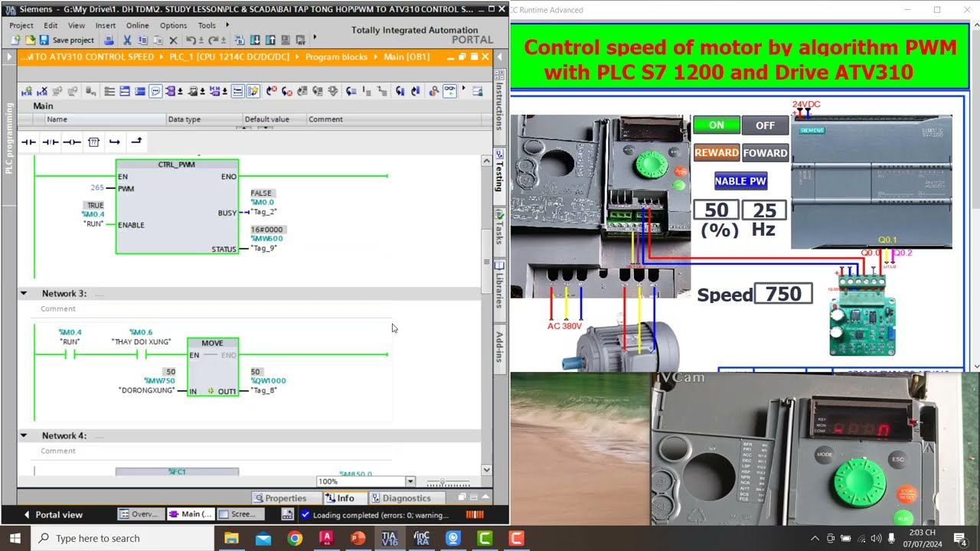The height and width of the screenshot is (551, 980).
Task: Open the Windows notification center
Action: [959, 538]
